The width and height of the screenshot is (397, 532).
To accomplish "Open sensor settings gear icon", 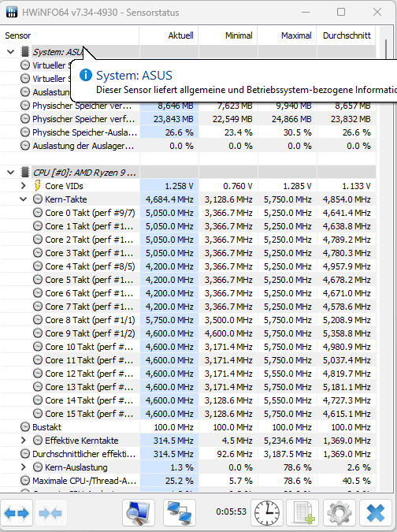I will [x=339, y=512].
